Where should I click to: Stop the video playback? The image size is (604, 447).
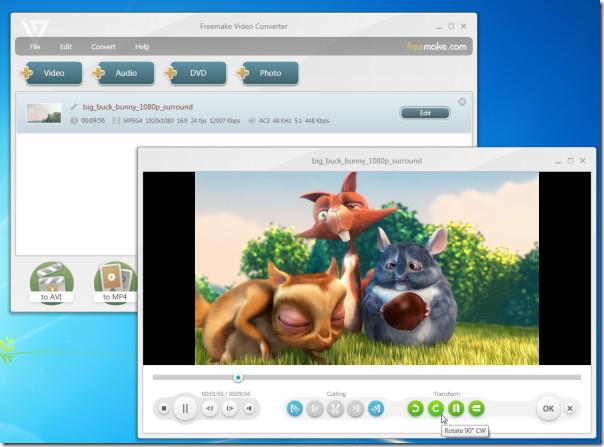point(164,408)
